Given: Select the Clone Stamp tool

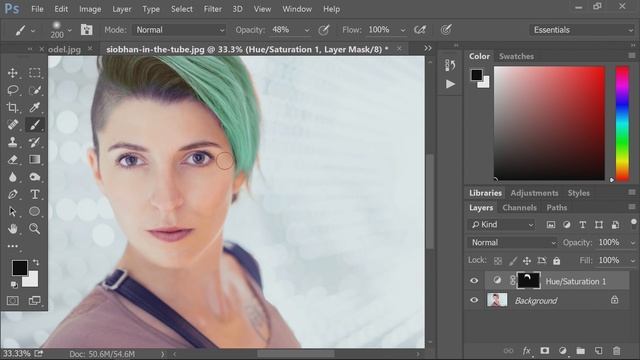Looking at the screenshot, I should pos(13,142).
